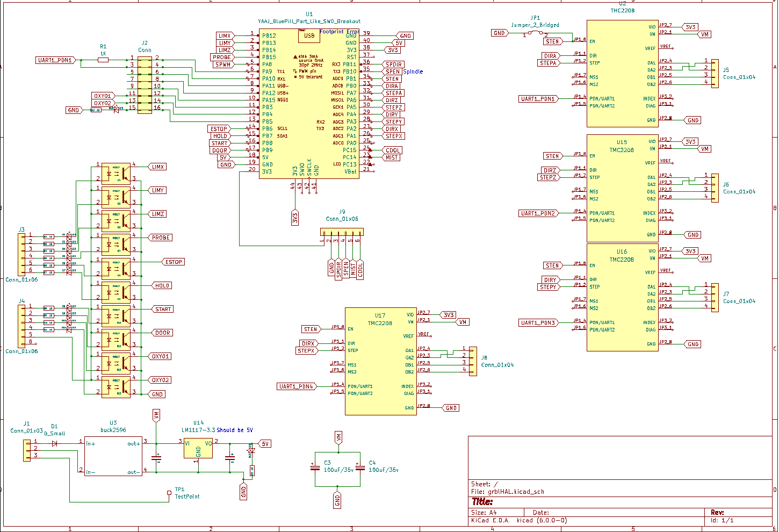This screenshot has width=779, height=532.
Task: Select the DIRA label at pin PB0
Action: (x=392, y=86)
